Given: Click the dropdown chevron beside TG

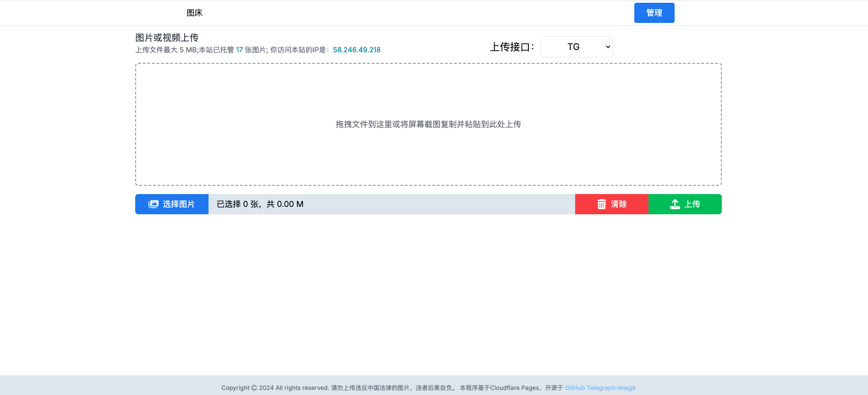Looking at the screenshot, I should point(608,47).
